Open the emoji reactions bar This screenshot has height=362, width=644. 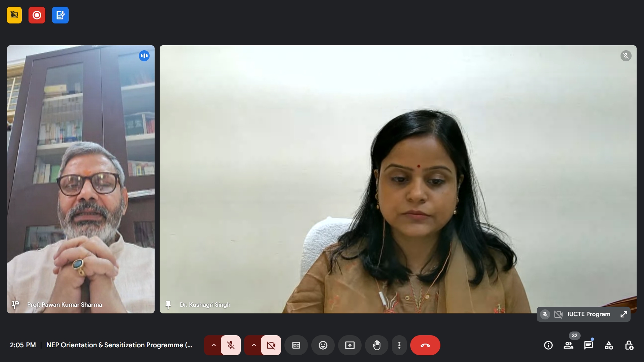(323, 345)
